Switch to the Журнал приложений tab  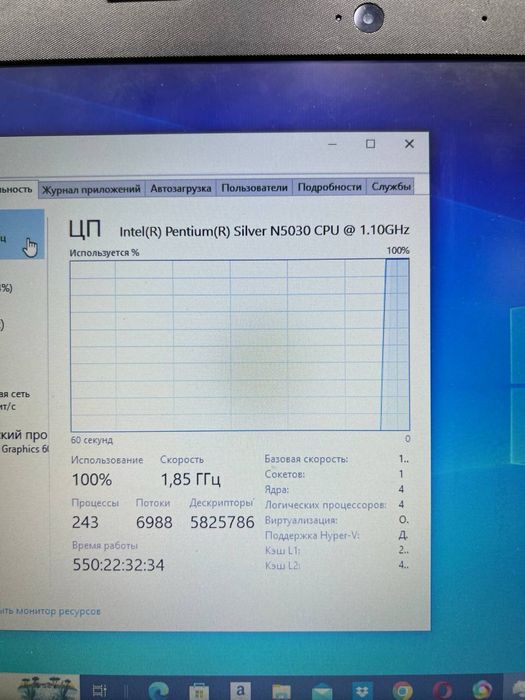(91, 189)
